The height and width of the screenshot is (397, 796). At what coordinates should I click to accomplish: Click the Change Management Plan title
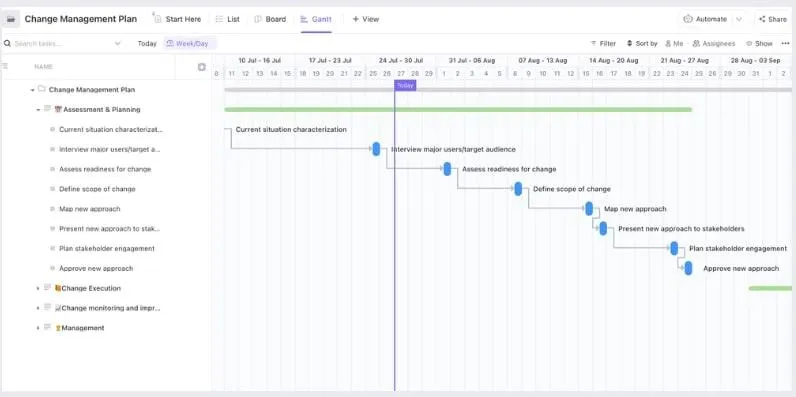tap(81, 19)
